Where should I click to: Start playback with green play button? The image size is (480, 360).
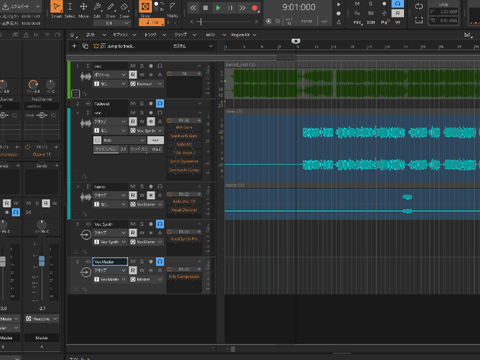[x=218, y=8]
